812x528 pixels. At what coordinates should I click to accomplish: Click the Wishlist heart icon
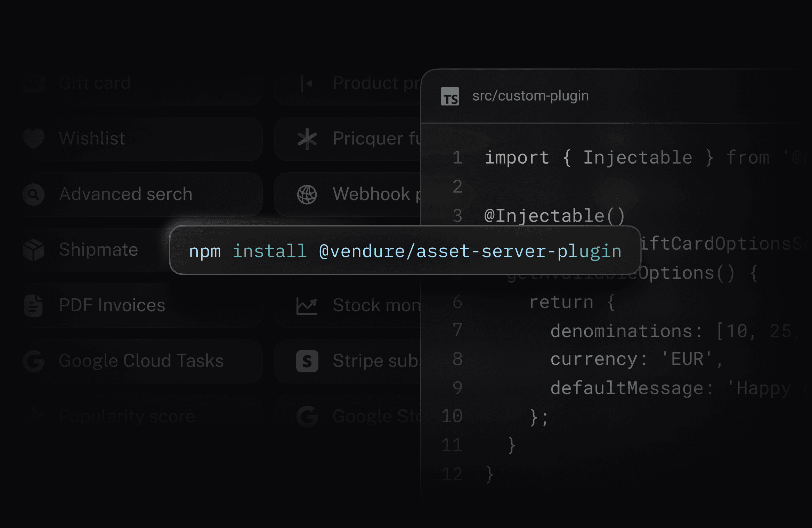click(x=33, y=138)
